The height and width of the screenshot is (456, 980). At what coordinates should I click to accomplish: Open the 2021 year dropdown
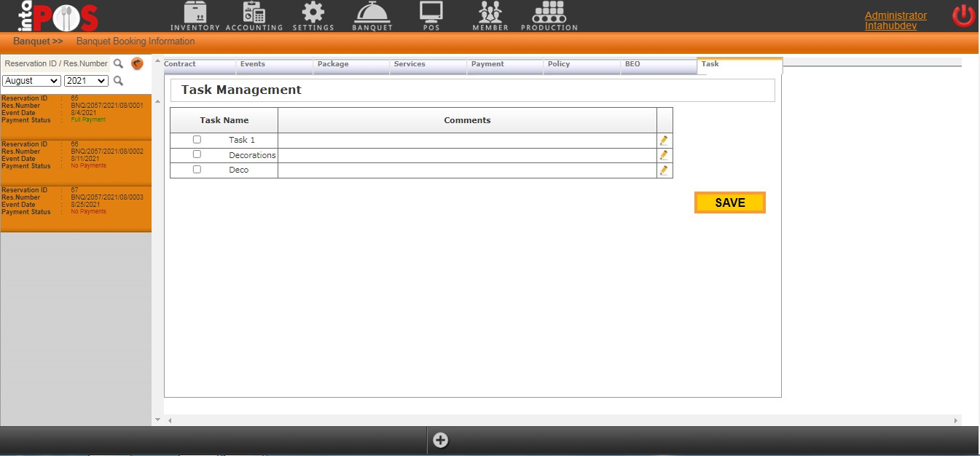click(x=86, y=81)
